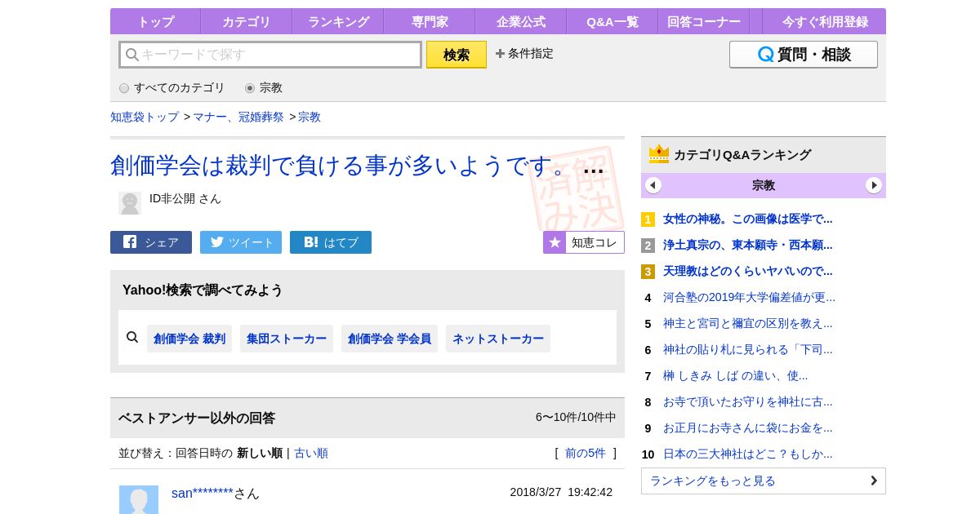
Task: Select the 宗教 radio button
Action: point(250,88)
